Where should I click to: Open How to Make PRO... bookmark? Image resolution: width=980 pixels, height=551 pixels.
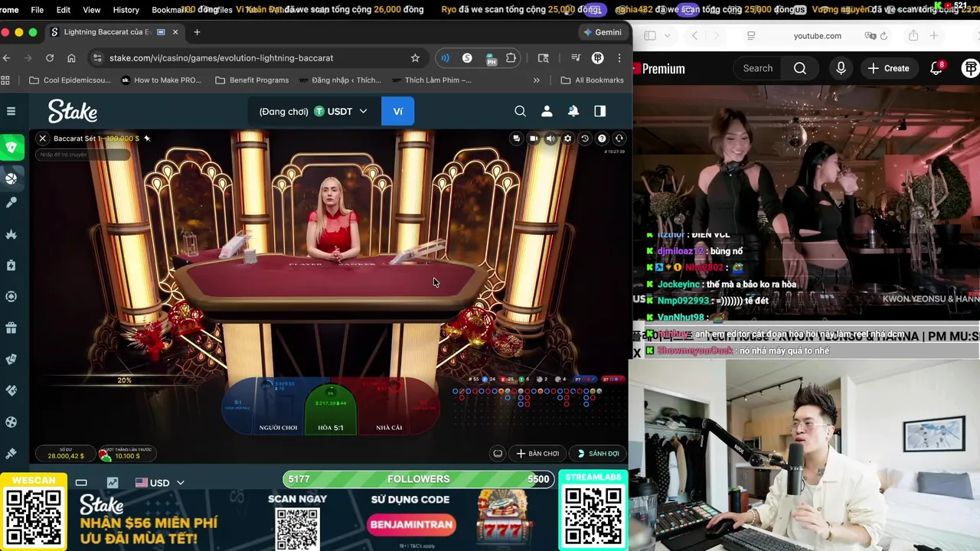(x=161, y=80)
